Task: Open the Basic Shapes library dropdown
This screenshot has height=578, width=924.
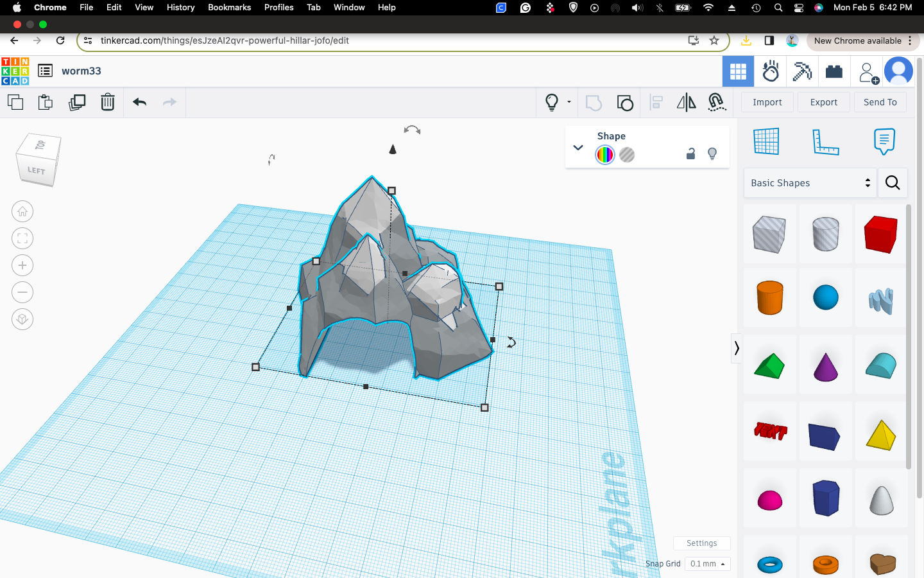Action: (x=810, y=183)
